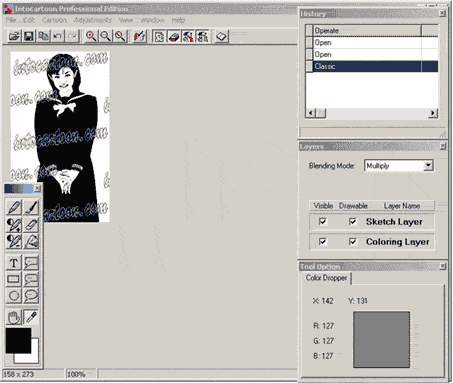Toggle Coloring Layer drawable checkbox
This screenshot has width=453, height=383.
pos(353,241)
